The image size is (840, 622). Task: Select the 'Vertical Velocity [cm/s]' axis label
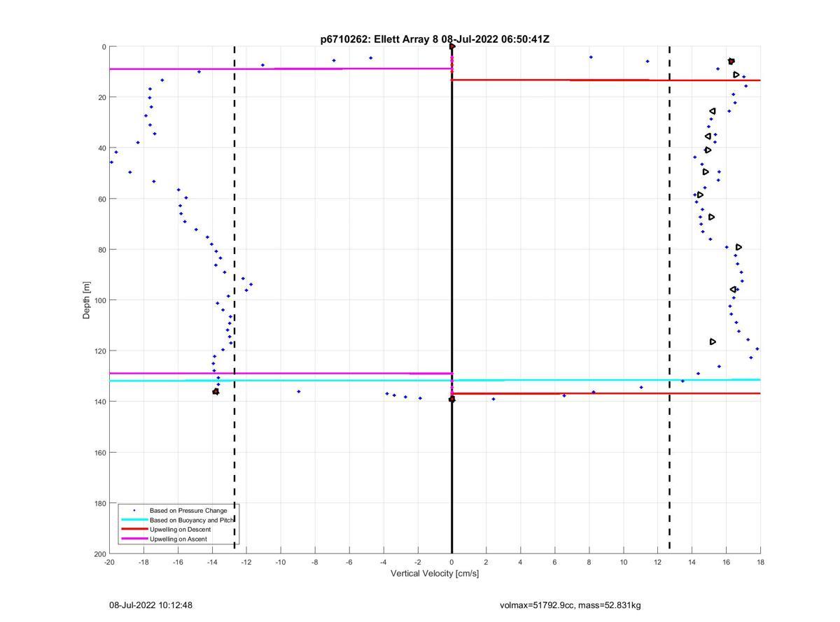[x=435, y=574]
